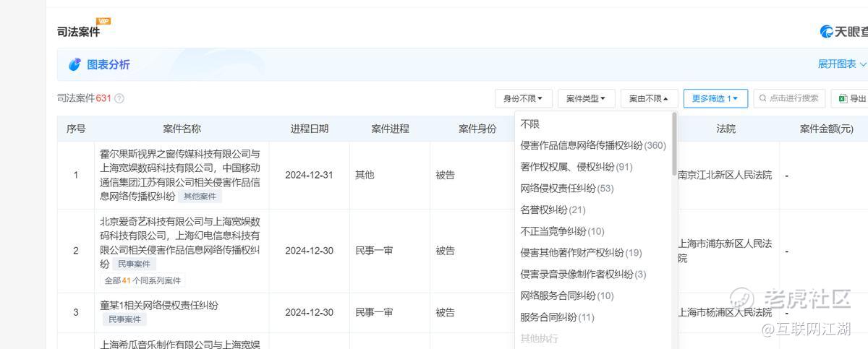Image resolution: width=868 pixels, height=349 pixels.
Task: Click the Excel export icon
Action: click(843, 98)
